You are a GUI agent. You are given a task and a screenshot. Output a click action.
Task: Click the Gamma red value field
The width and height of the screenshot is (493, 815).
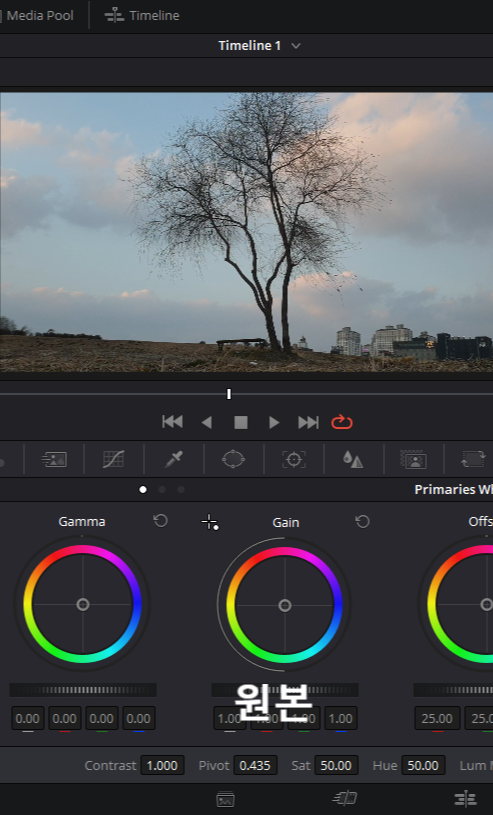pos(64,719)
